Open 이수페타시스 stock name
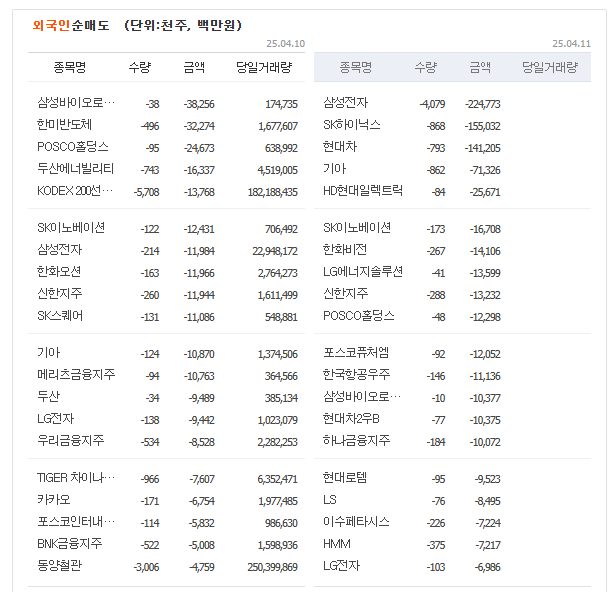This screenshot has width=613, height=604. pyautogui.click(x=356, y=522)
